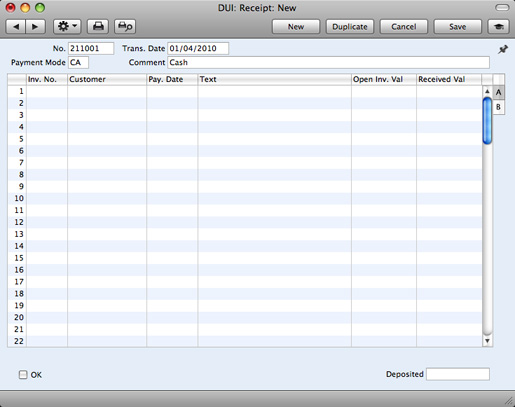515x407 pixels.
Task: Click the Payment Mode field
Action: (78, 62)
